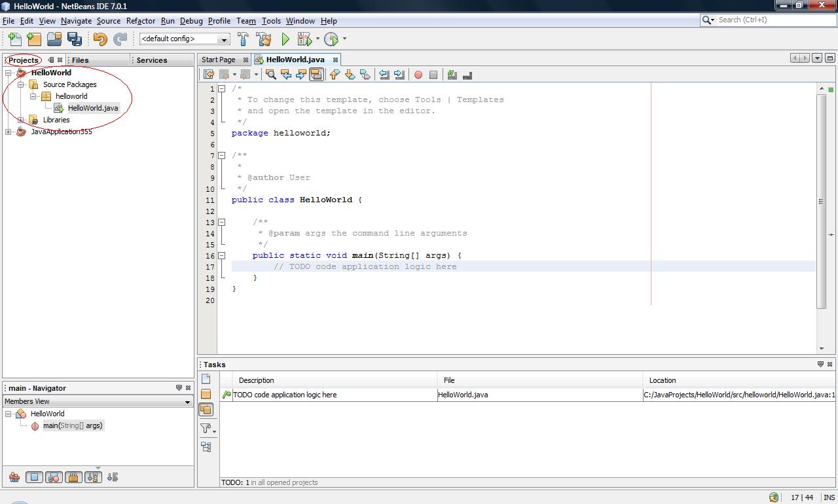Expand the JavaApplication355 project node
The image size is (838, 504).
tap(9, 132)
